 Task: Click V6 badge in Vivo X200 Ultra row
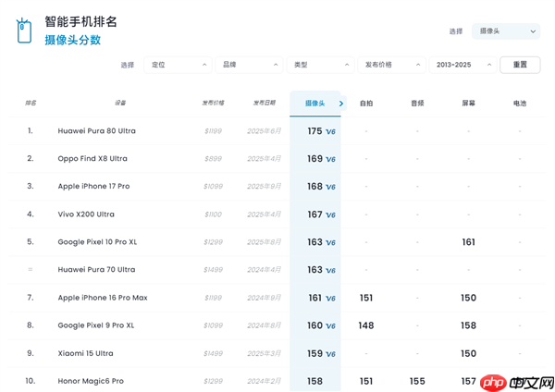[x=330, y=215]
